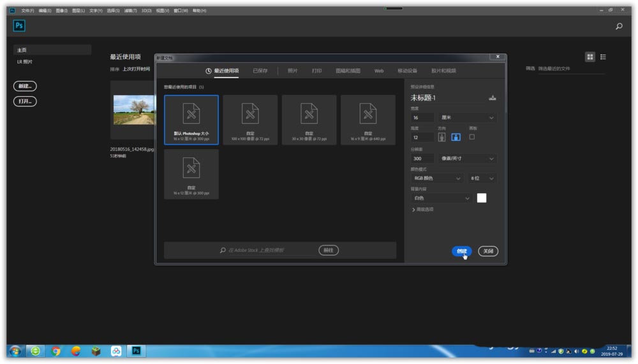
Task: Open the 视图(V) menu
Action: (x=162, y=11)
